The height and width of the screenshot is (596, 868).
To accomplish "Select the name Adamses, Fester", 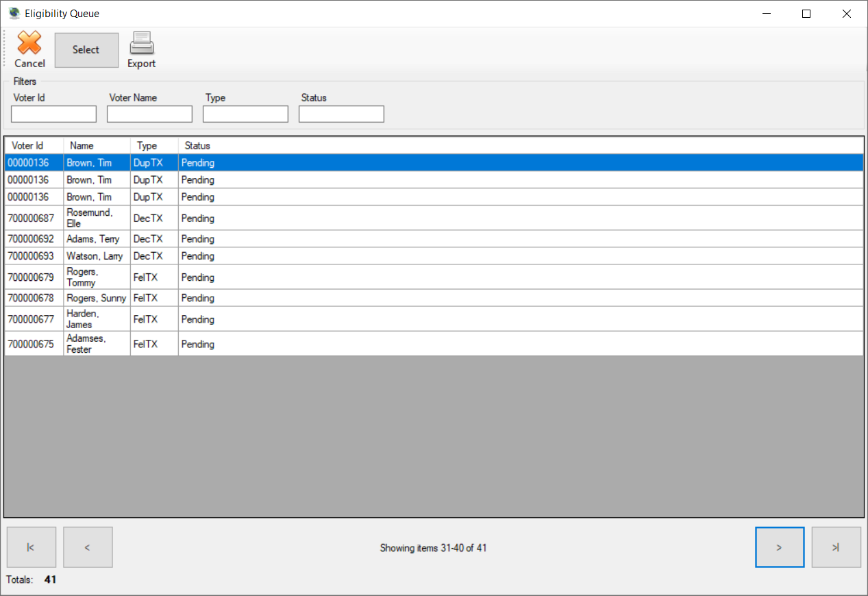I will 97,344.
